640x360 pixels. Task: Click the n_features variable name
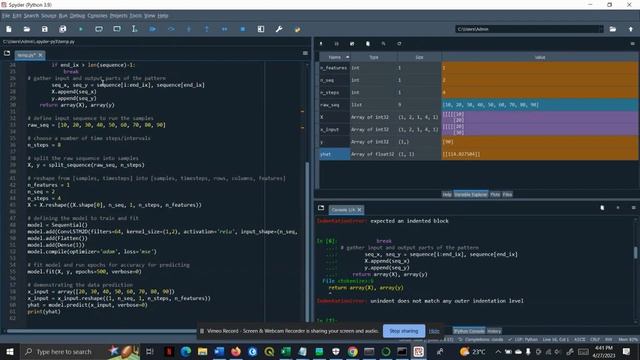coord(333,68)
